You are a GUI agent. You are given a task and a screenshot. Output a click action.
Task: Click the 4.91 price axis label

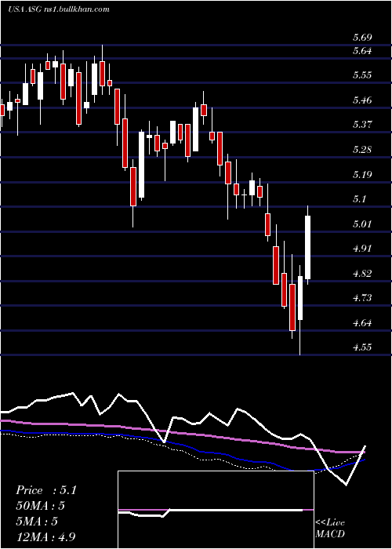pyautogui.click(x=362, y=249)
